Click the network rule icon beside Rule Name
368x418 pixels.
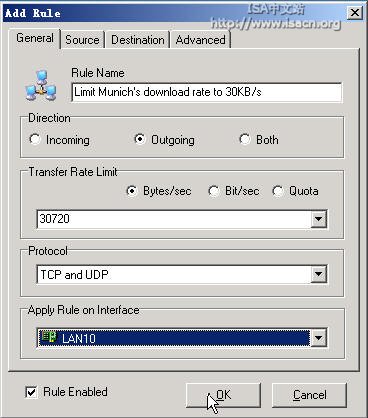[x=41, y=86]
